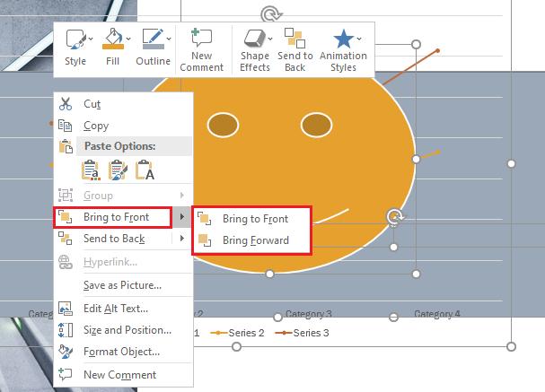This screenshot has width=545, height=392.
Task: Select Bring to Front context menu entry
Action: point(112,217)
